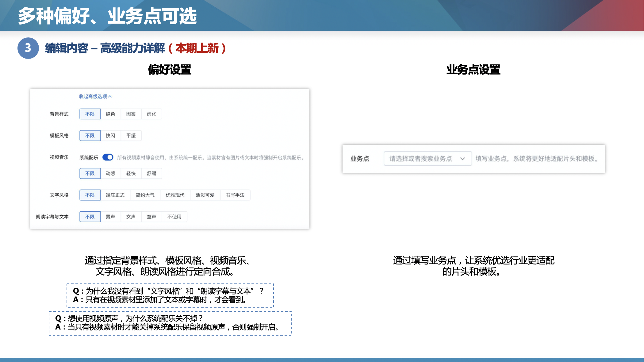Select 快闪 template style

pyautogui.click(x=110, y=136)
